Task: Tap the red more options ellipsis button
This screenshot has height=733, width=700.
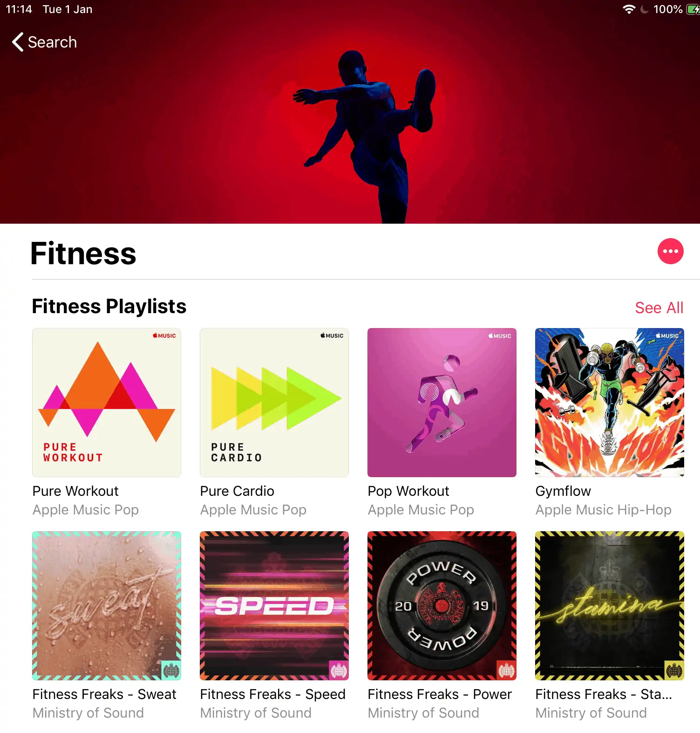Action: click(670, 251)
